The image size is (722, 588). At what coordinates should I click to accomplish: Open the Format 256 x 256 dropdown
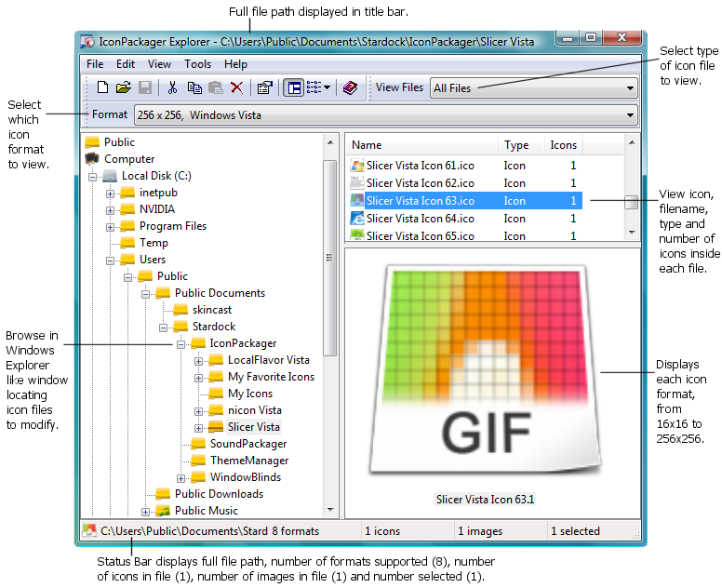(x=386, y=115)
